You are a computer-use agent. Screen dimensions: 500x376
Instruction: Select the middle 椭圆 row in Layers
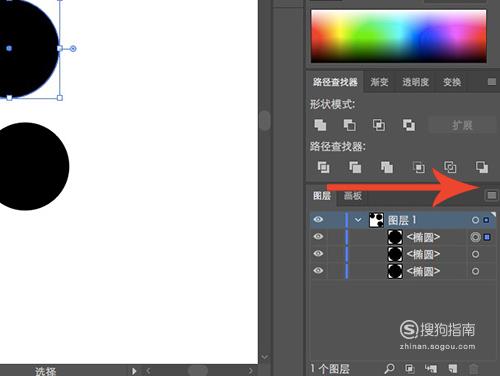(403, 254)
